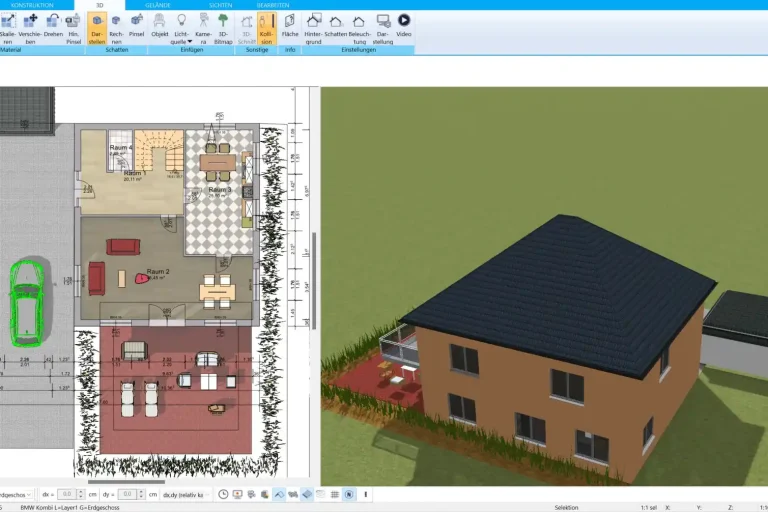Pick the Hin. Pinsel tool

coord(73,28)
